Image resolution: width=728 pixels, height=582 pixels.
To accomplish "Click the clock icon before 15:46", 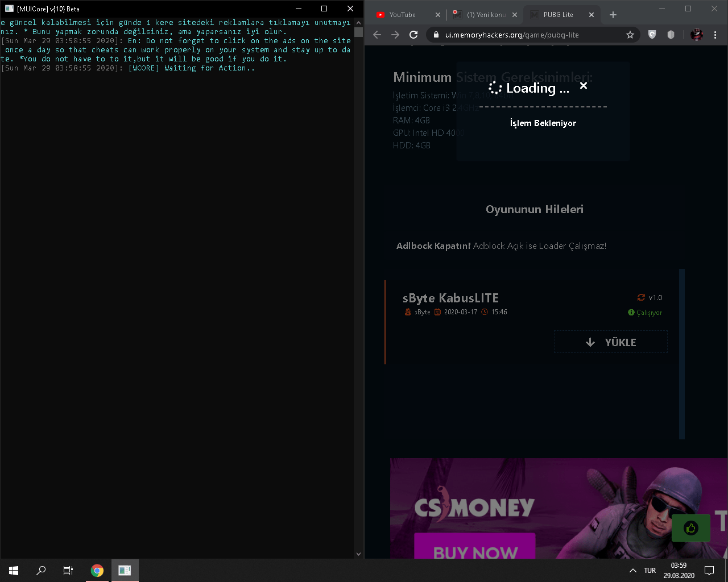I will point(485,312).
